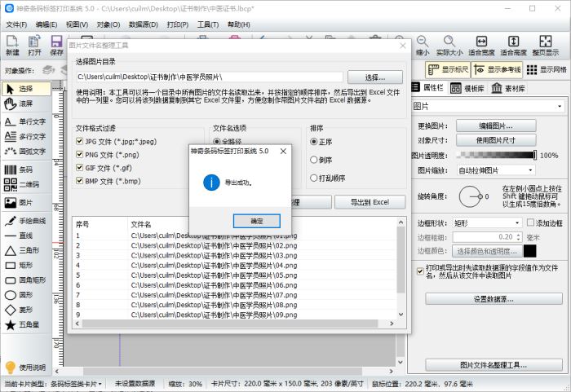Image resolution: width=571 pixels, height=392 pixels.
Task: Click the 整页显示 whole page icon
Action: (546, 45)
